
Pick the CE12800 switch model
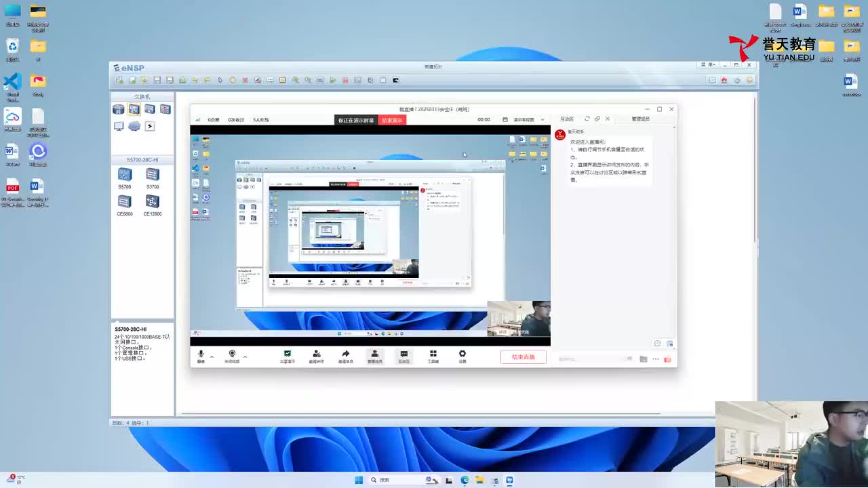[153, 205]
